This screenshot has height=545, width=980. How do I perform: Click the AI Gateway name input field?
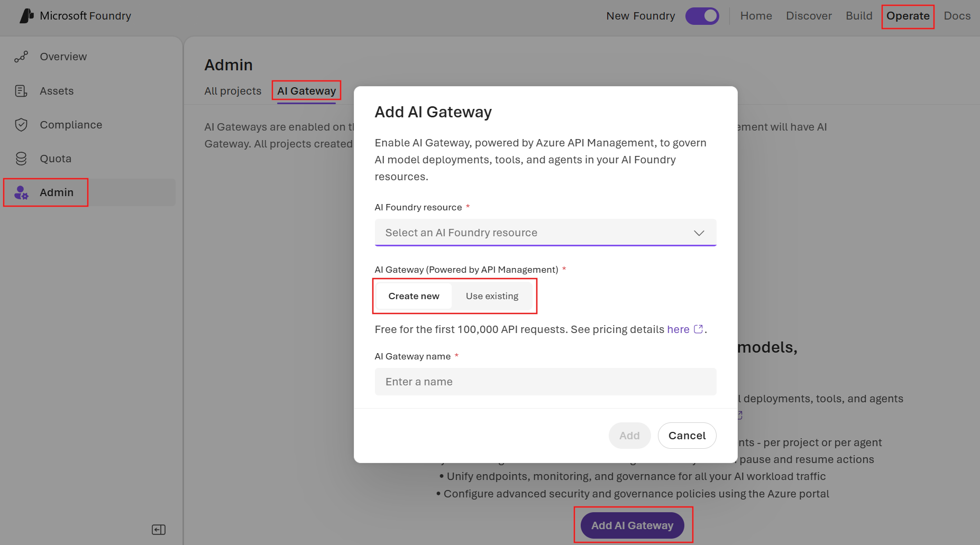545,382
